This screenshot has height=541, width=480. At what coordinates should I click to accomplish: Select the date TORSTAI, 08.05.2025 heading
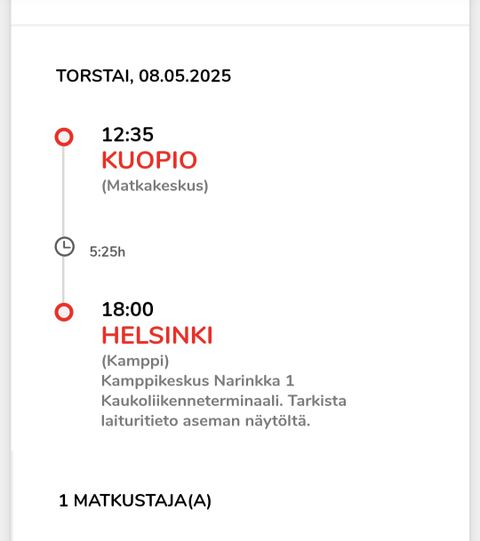point(144,76)
